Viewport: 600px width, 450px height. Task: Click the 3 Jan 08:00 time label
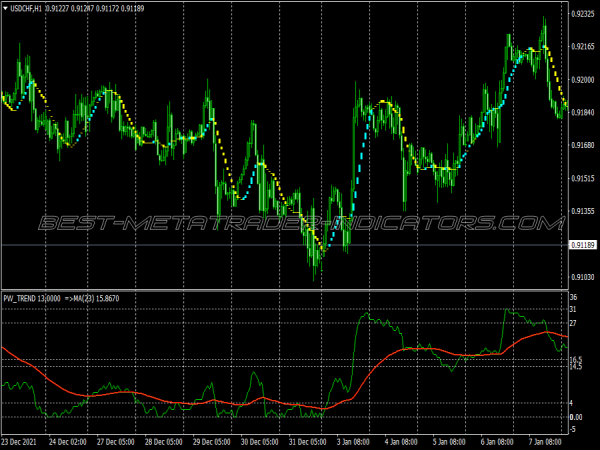tap(353, 442)
